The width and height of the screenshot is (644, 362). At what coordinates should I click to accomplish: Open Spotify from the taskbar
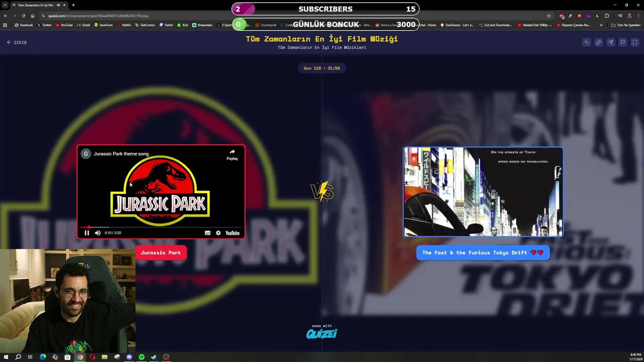[x=141, y=357]
